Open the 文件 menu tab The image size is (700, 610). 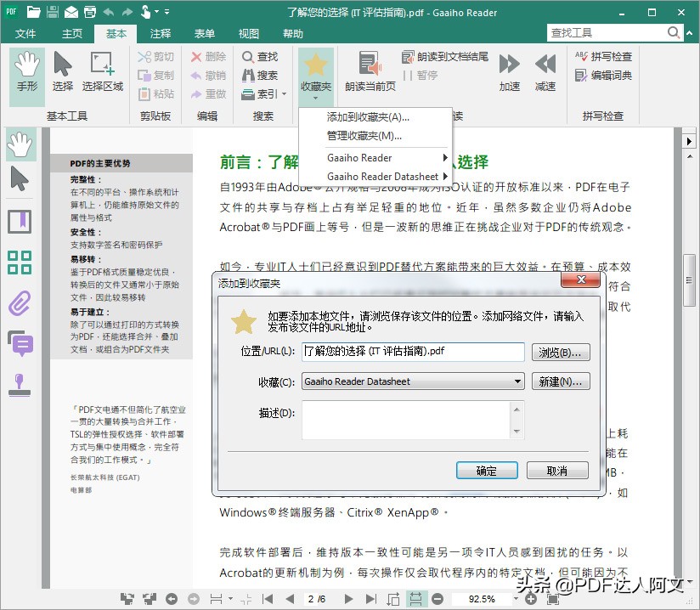click(x=25, y=33)
